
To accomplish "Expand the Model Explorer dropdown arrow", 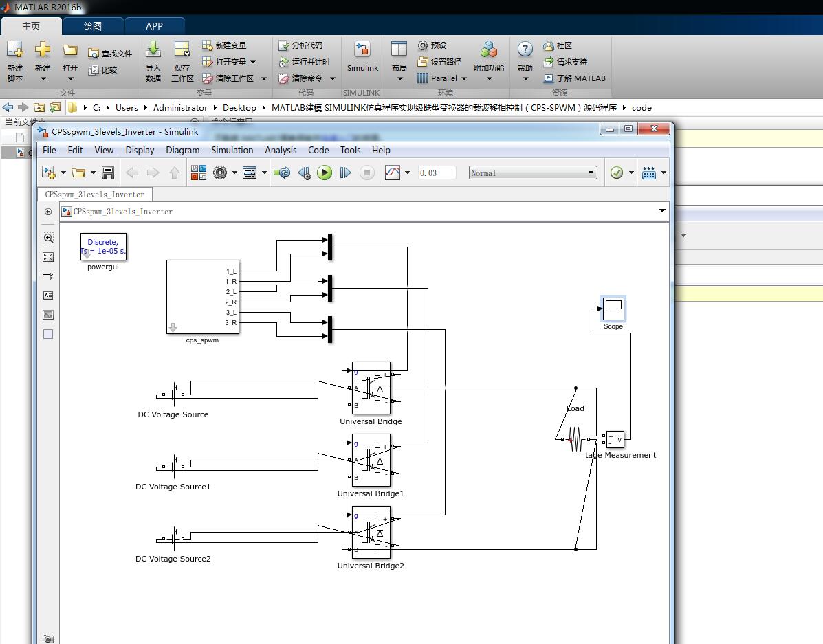I will [264, 173].
